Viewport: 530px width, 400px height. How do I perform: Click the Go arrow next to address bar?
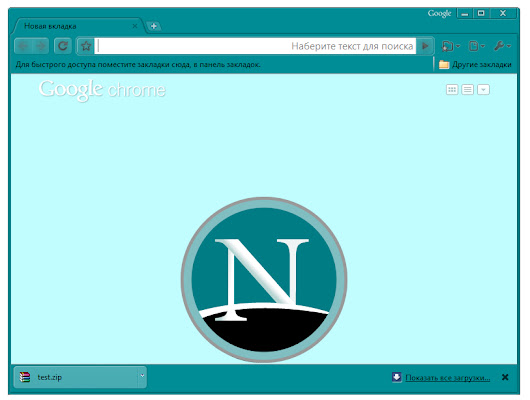click(425, 46)
